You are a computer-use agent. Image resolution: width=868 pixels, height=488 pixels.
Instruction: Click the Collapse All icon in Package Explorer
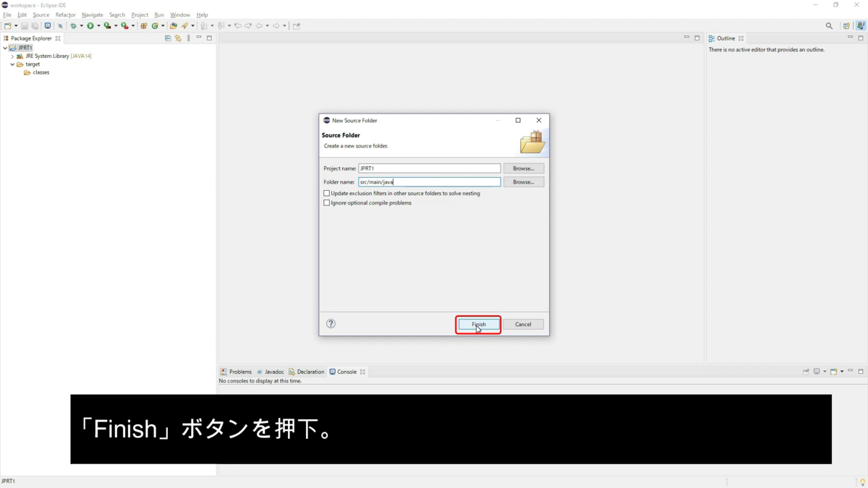click(168, 38)
